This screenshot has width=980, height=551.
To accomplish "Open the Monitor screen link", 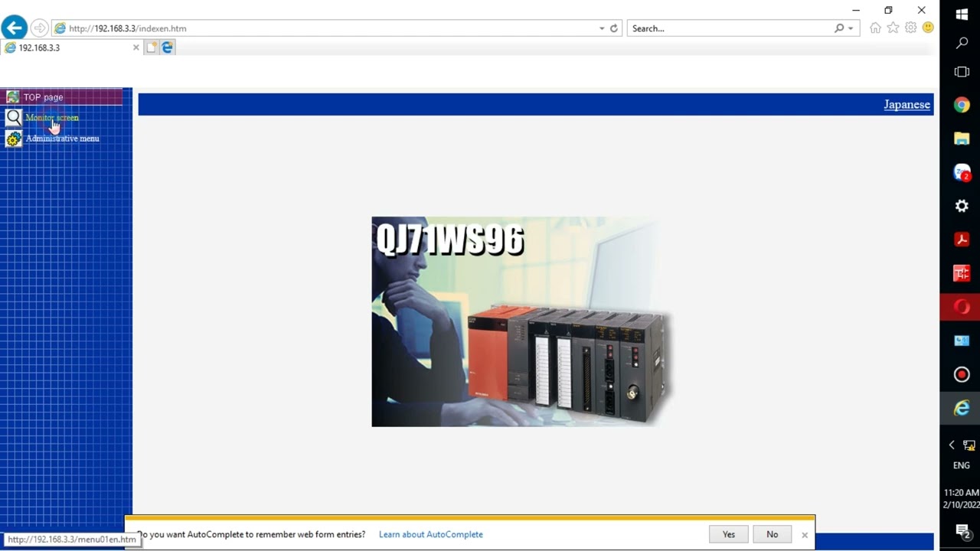I will tap(52, 118).
